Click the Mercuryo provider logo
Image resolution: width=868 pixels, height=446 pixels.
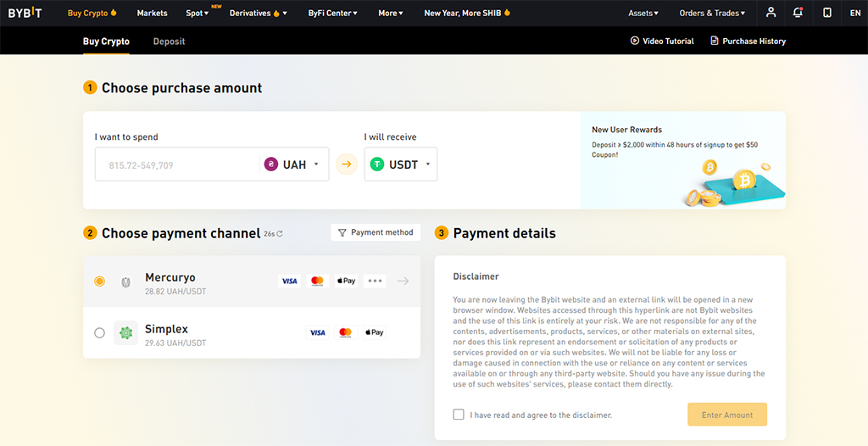(x=125, y=282)
